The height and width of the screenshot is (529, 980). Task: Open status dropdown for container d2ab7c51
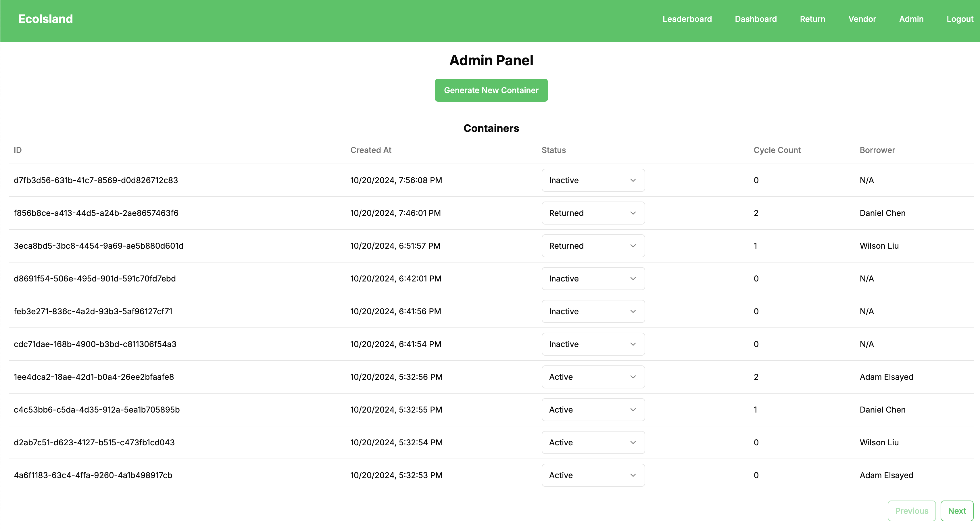tap(593, 442)
